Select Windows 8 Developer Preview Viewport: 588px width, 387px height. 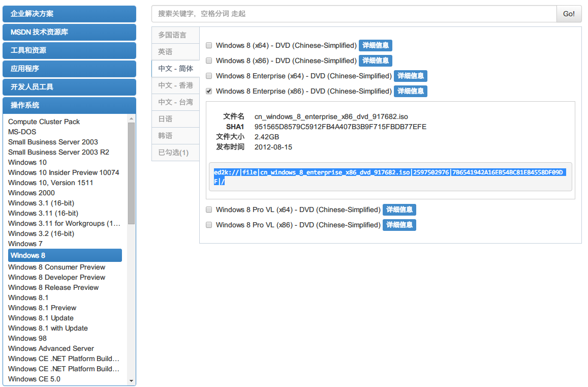coord(56,277)
